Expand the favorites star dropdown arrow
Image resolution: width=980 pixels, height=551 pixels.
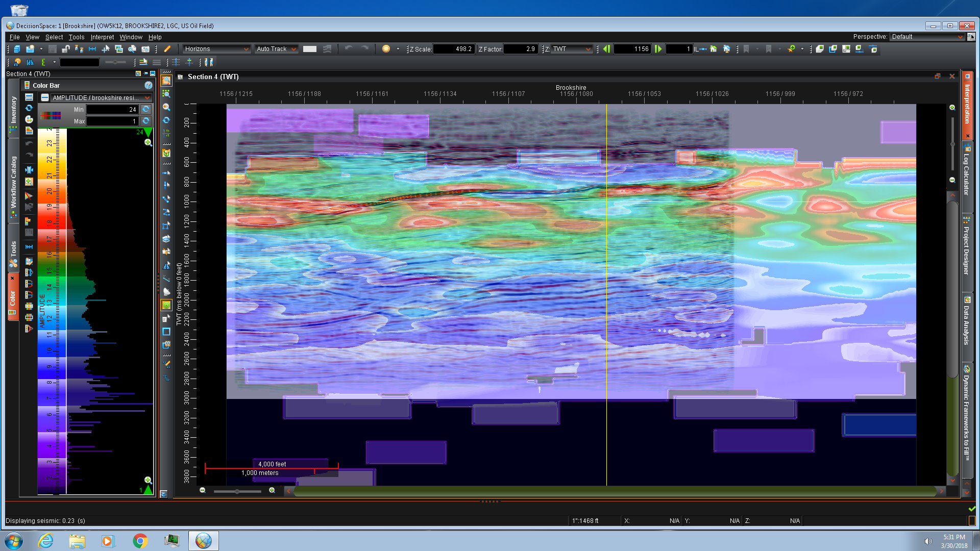tap(802, 49)
